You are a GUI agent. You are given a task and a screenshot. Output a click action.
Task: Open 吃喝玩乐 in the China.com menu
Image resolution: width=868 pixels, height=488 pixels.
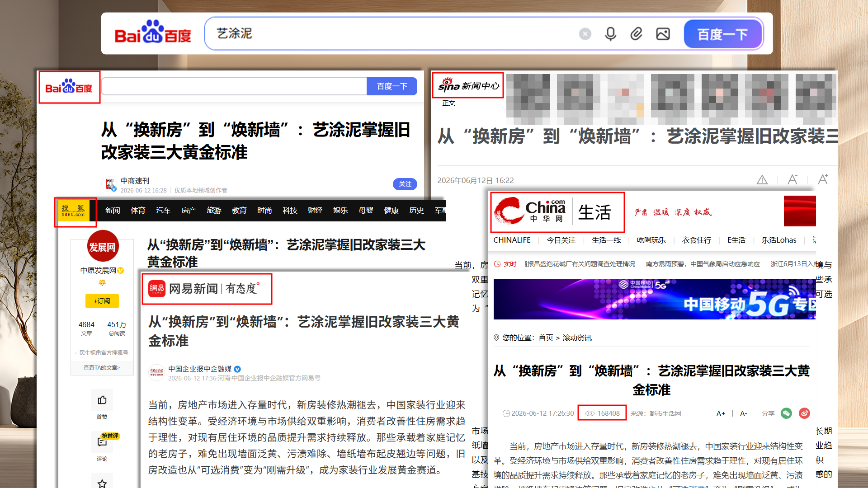click(651, 240)
